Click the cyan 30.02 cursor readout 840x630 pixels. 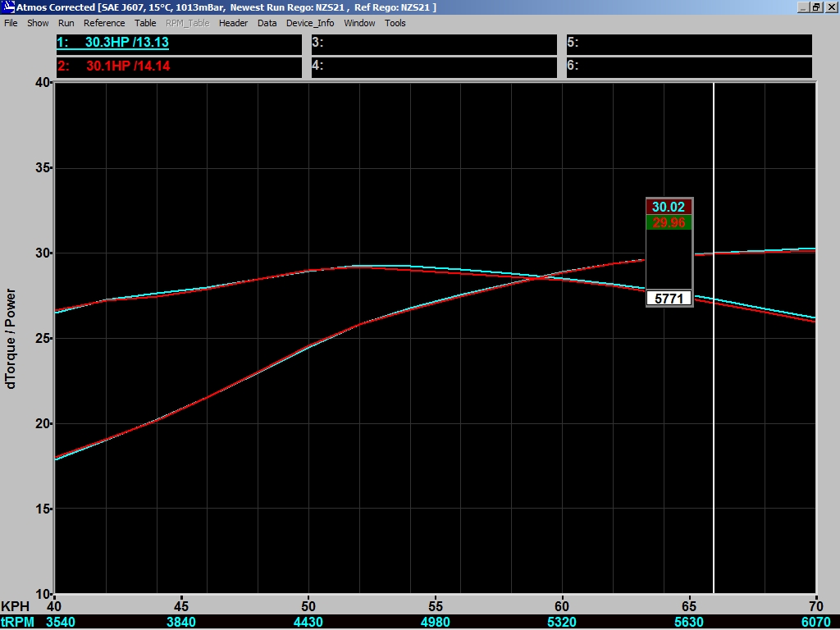click(669, 207)
